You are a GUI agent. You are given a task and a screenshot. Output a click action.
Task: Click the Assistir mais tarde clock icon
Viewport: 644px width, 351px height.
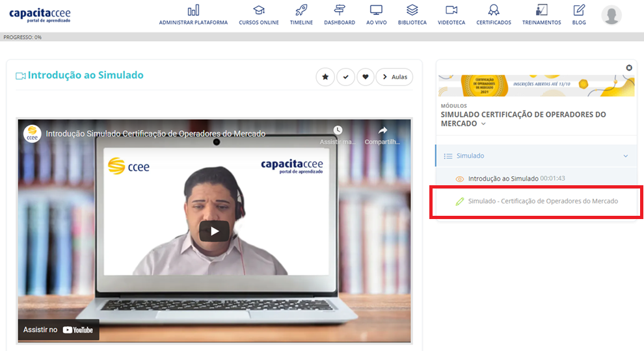(x=338, y=130)
